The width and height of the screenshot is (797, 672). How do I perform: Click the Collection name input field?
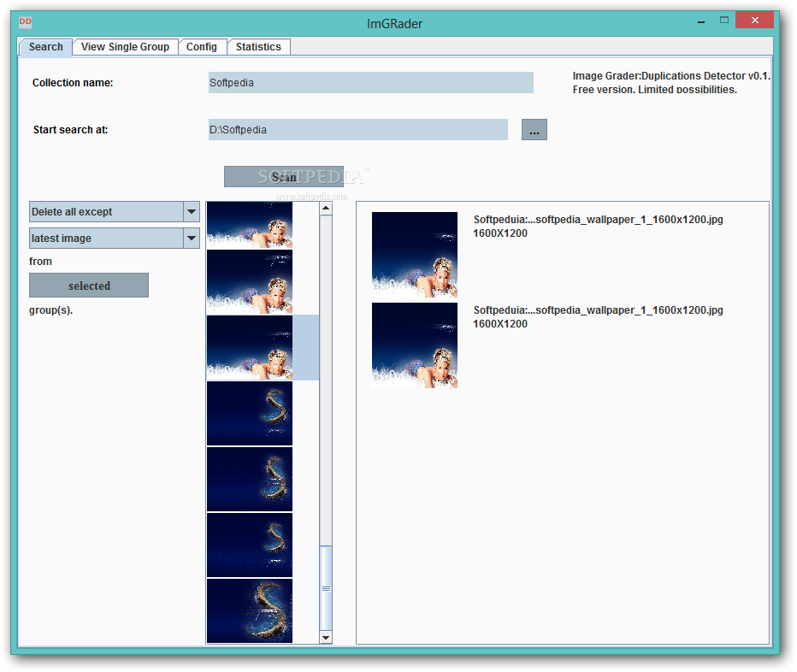click(370, 82)
